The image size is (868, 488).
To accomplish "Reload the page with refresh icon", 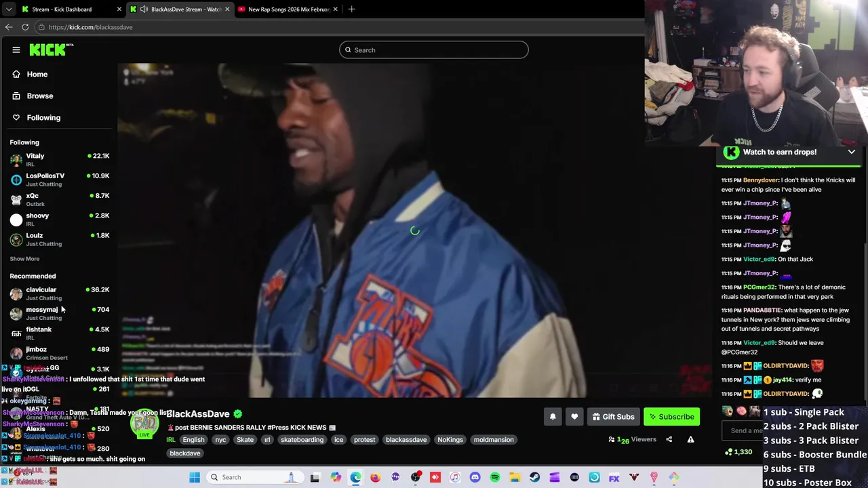I will [x=25, y=27].
